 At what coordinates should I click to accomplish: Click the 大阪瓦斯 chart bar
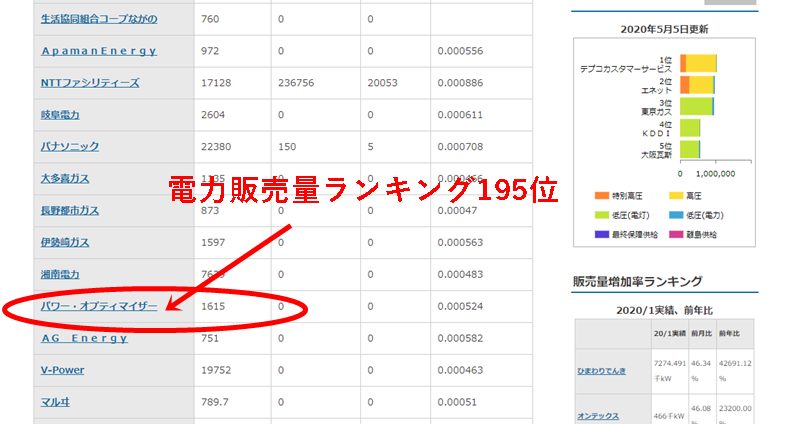click(690, 149)
